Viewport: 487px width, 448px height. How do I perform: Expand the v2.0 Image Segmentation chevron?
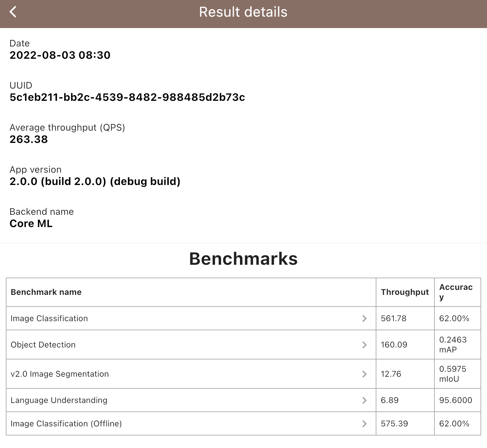pos(364,374)
